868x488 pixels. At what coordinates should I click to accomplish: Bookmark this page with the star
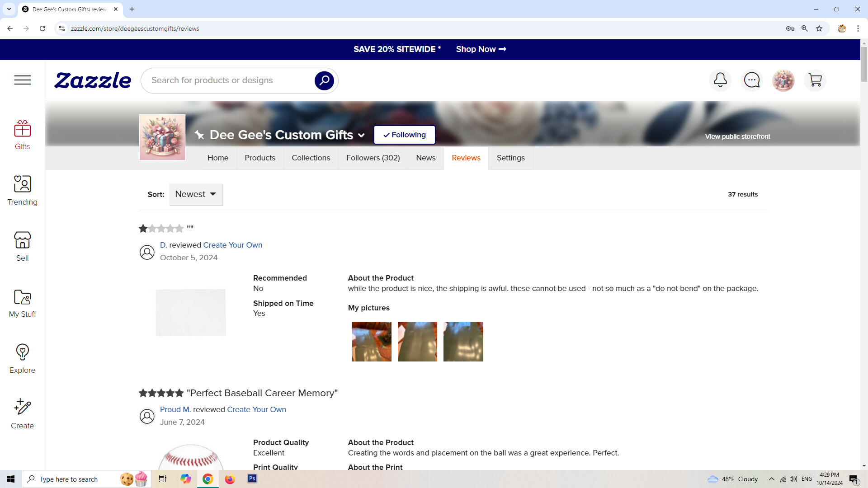(819, 28)
